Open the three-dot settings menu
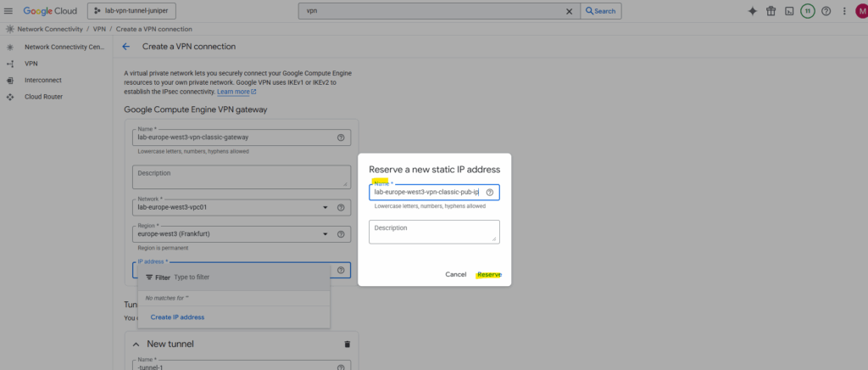 click(844, 11)
